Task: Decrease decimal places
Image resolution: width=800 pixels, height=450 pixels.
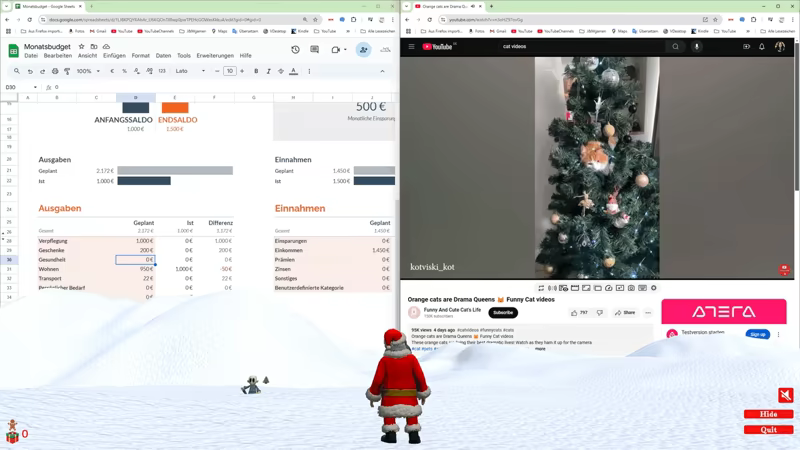Action: click(137, 71)
